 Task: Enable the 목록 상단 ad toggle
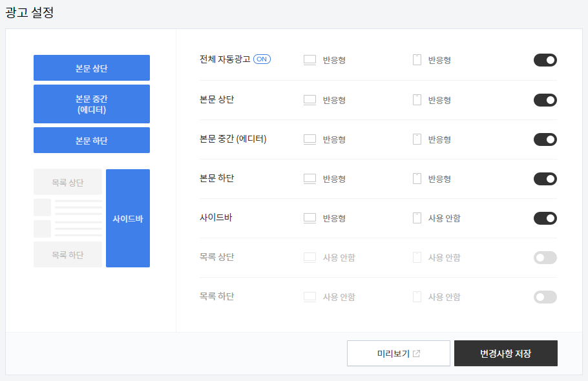click(545, 258)
